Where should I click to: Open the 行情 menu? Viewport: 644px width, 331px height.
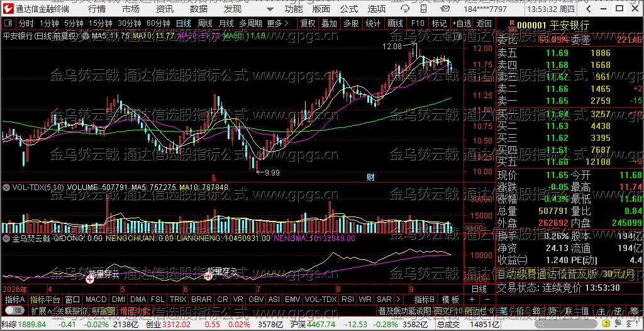(97, 9)
